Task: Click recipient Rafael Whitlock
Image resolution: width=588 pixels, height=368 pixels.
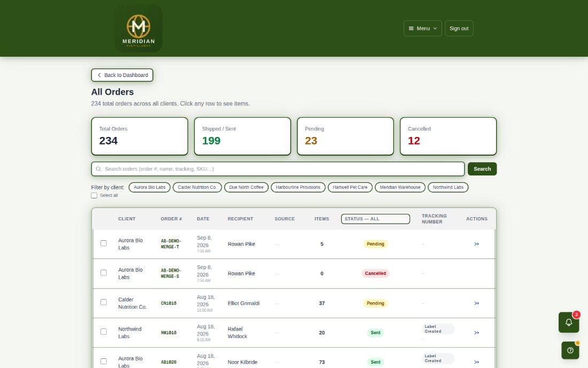Action: pyautogui.click(x=237, y=333)
